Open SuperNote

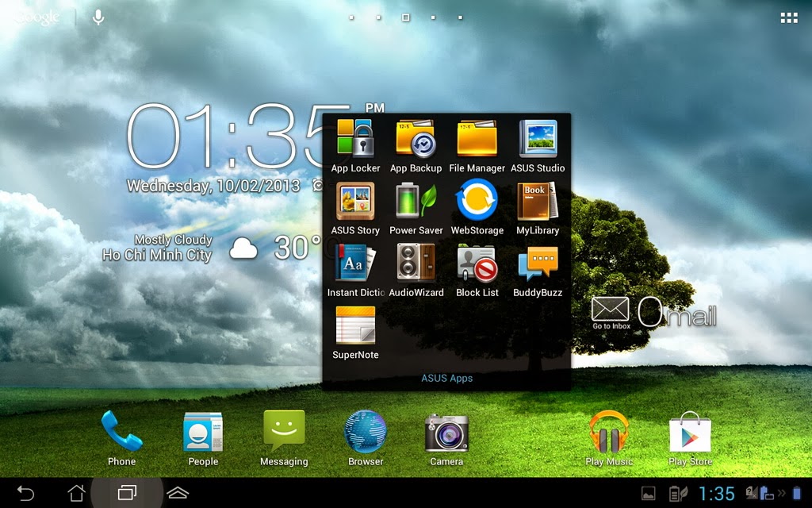pos(355,325)
